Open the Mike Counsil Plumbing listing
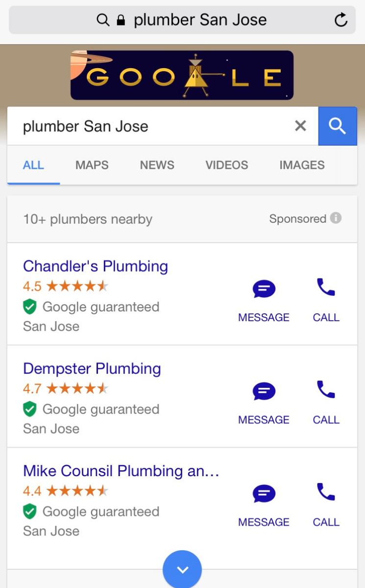This screenshot has width=365, height=588. click(x=121, y=471)
